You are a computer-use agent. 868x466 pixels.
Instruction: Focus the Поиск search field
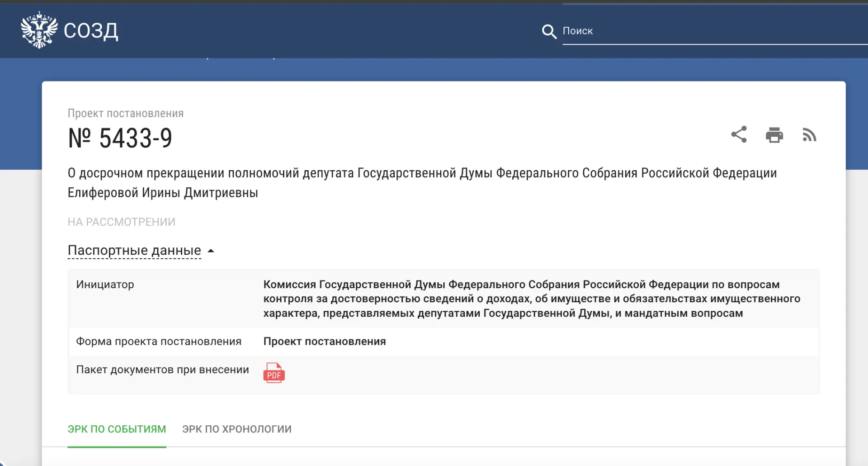715,31
